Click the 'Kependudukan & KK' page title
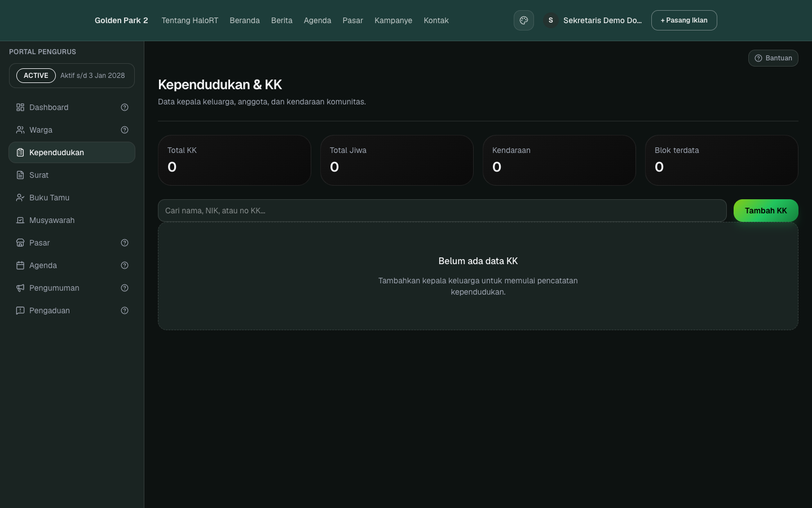Screen dimensions: 812x508 pyautogui.click(x=220, y=85)
